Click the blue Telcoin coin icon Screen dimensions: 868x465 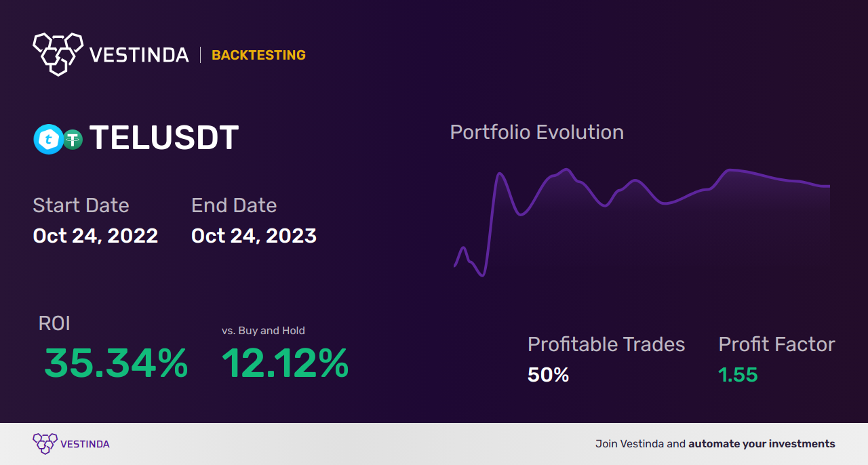pyautogui.click(x=48, y=140)
